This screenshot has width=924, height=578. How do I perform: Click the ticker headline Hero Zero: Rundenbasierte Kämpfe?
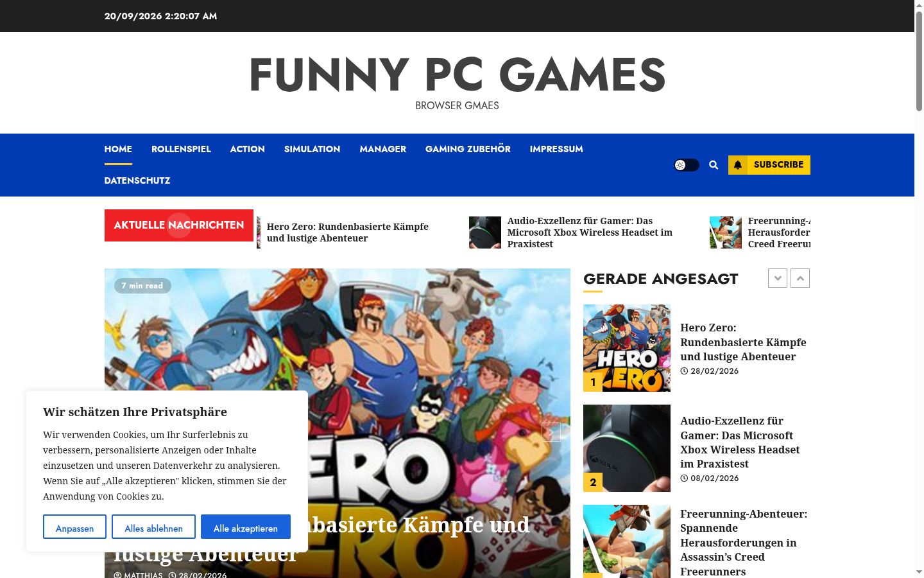(x=348, y=232)
